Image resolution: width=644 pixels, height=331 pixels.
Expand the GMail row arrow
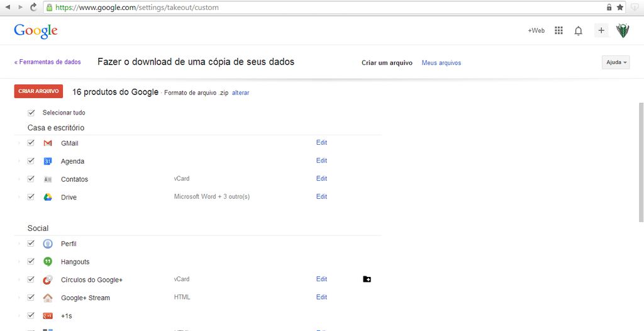click(x=19, y=143)
